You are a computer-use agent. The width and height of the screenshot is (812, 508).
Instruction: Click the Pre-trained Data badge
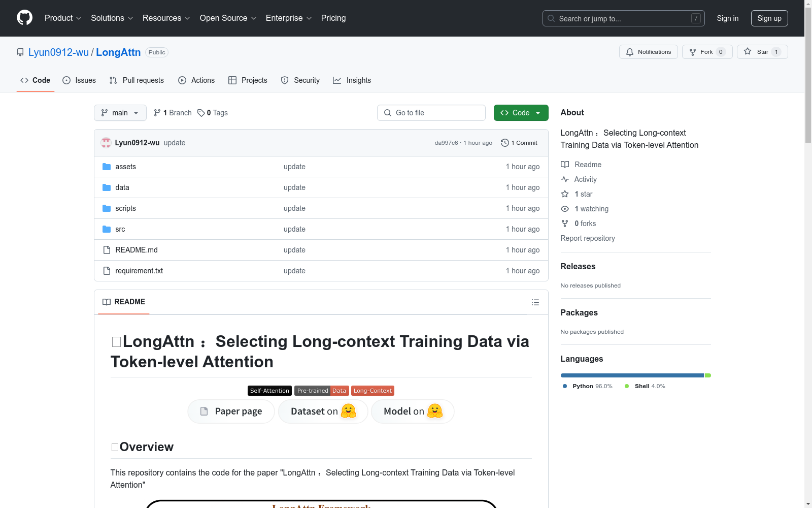click(322, 391)
